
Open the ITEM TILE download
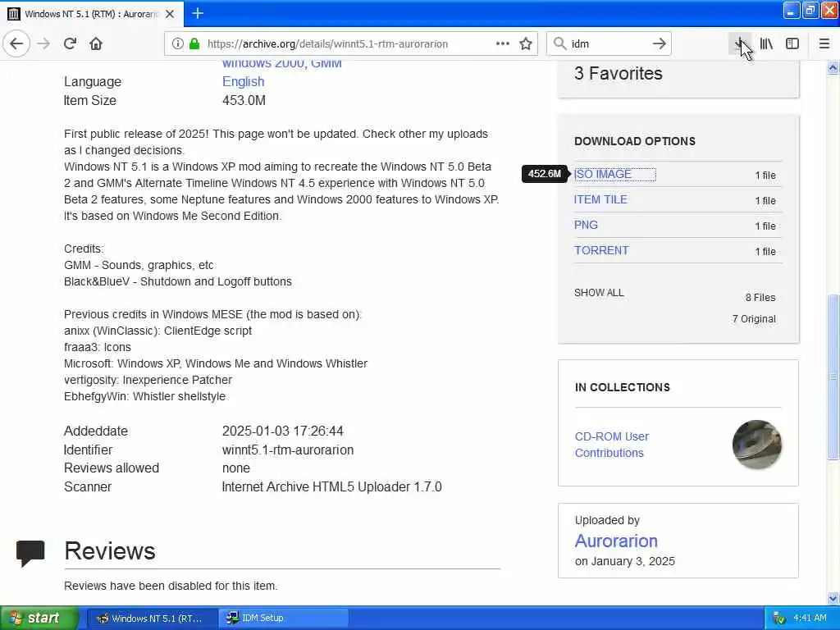click(x=600, y=199)
